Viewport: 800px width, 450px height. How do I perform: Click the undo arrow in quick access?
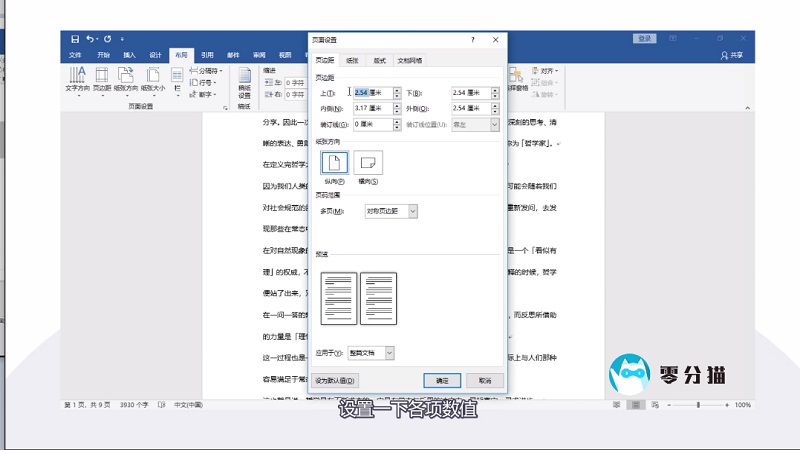91,39
